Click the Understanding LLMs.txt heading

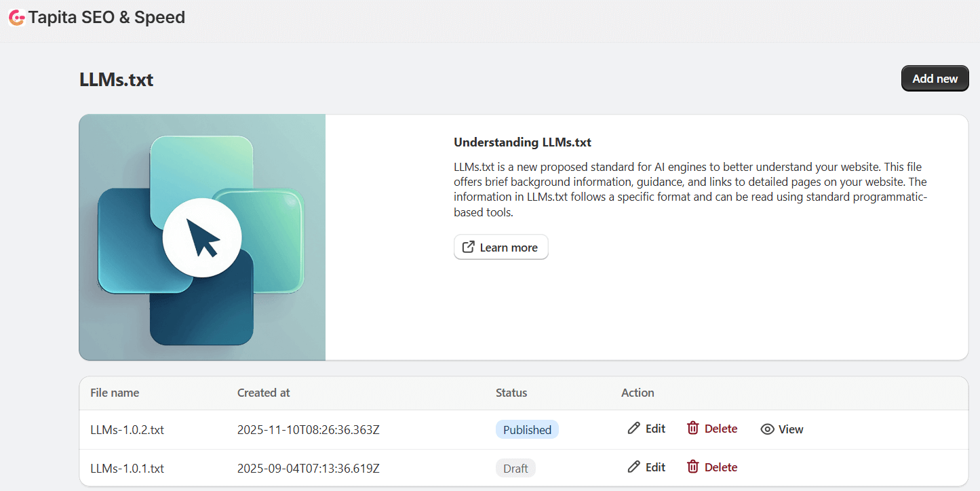pos(522,142)
